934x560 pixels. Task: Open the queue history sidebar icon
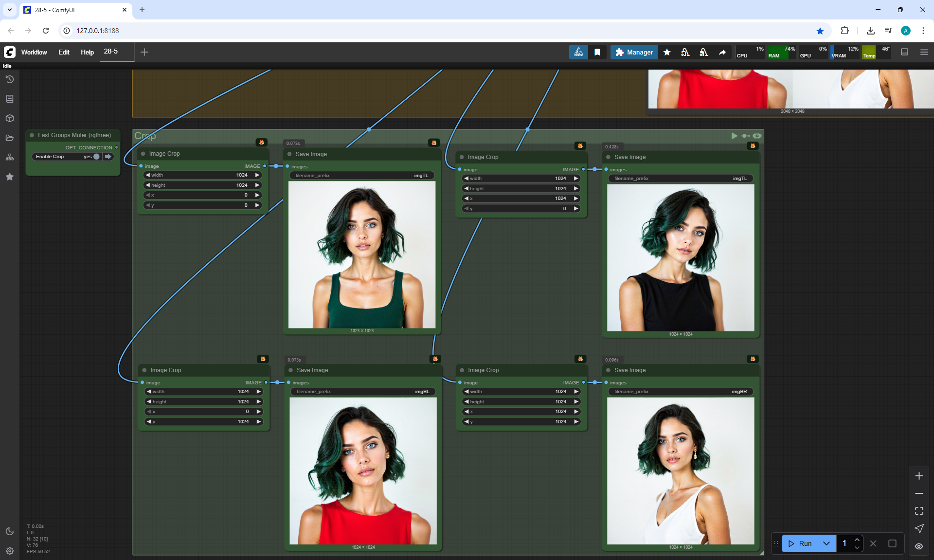[x=9, y=79]
